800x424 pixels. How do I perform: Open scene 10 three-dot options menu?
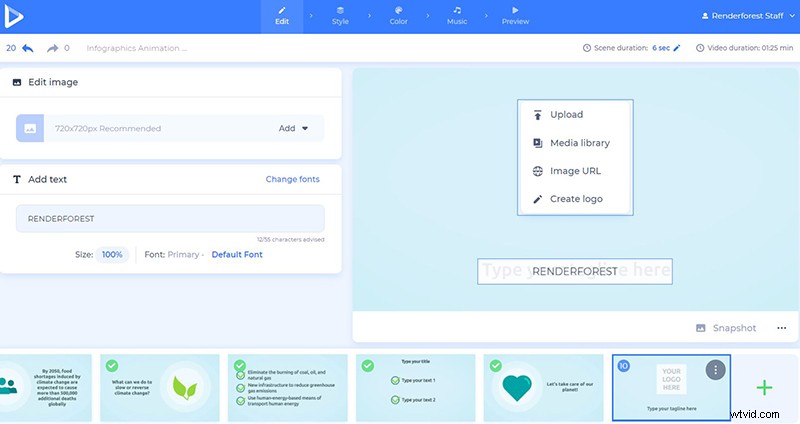[x=715, y=370]
